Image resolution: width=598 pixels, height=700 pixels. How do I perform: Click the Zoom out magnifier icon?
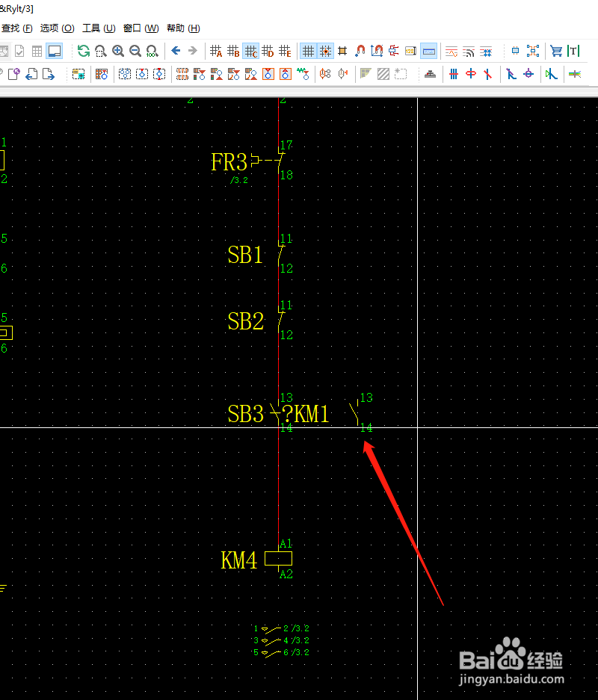point(135,51)
